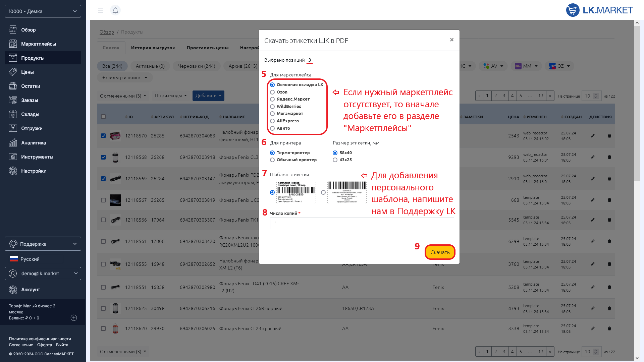This screenshot has width=644, height=362.
Task: Select Яндекс.Маркет radio option
Action: [x=272, y=99]
